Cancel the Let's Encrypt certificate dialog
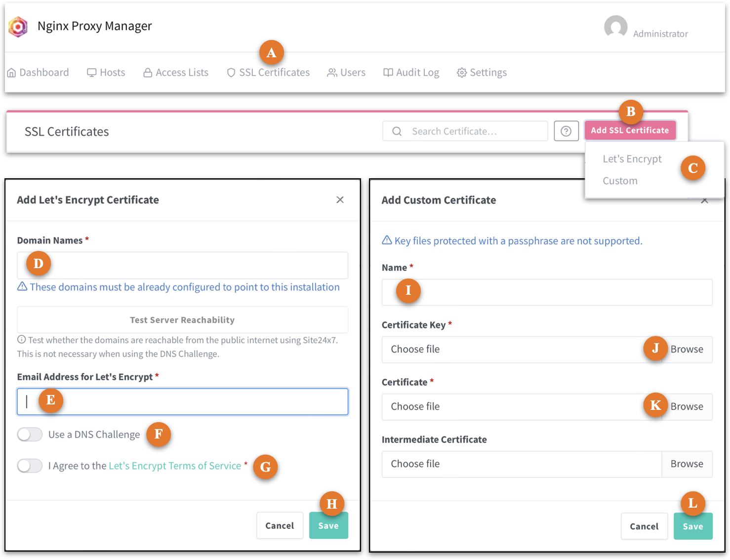This screenshot has height=560, width=730. [280, 526]
